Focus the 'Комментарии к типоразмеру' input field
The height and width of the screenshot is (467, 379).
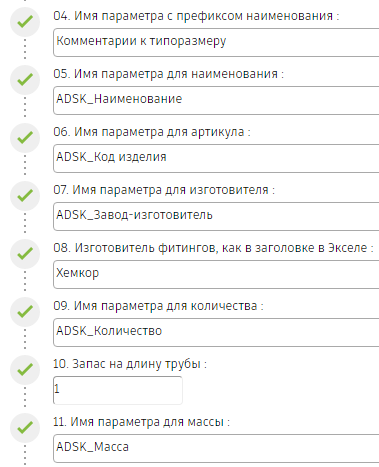point(216,42)
